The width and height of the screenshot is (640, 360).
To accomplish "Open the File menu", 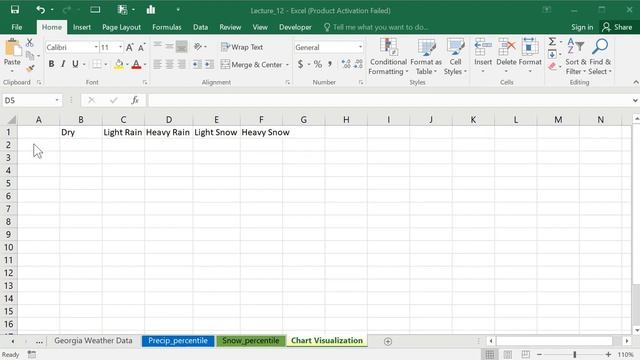I will [17, 27].
